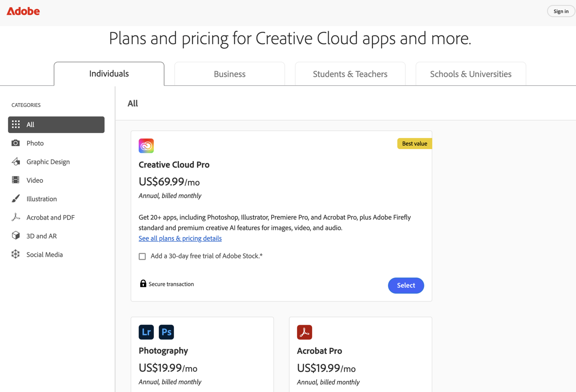Click the secure transaction lock icon
This screenshot has width=576, height=392.
coord(143,283)
